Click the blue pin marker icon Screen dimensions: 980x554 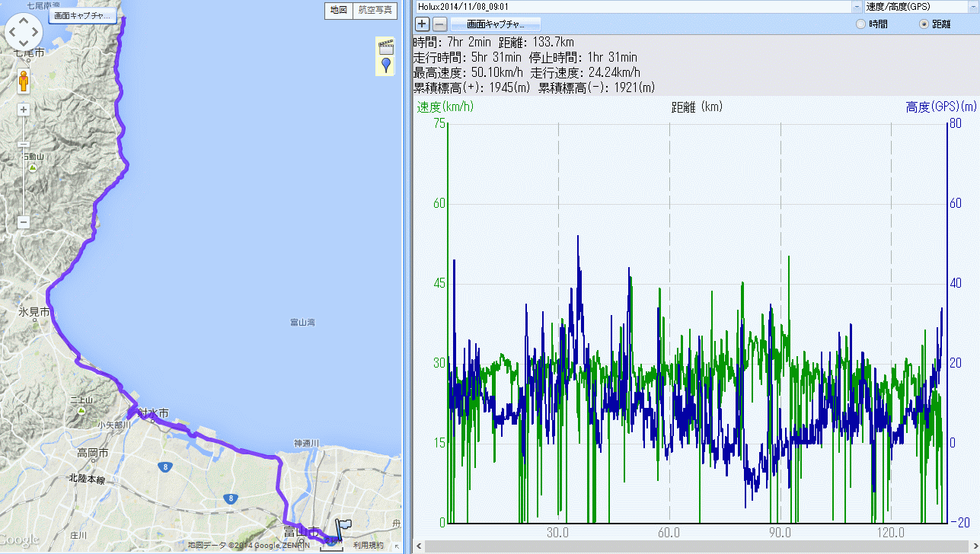(x=386, y=65)
